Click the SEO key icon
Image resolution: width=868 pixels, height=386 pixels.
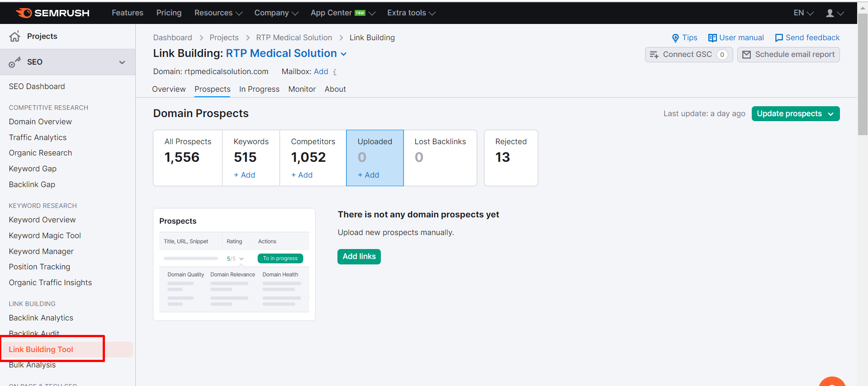point(14,62)
